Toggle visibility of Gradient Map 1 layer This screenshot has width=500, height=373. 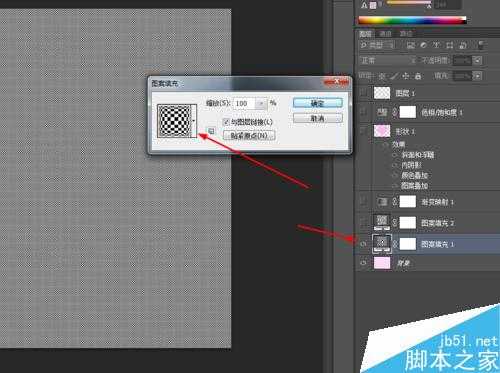(364, 202)
